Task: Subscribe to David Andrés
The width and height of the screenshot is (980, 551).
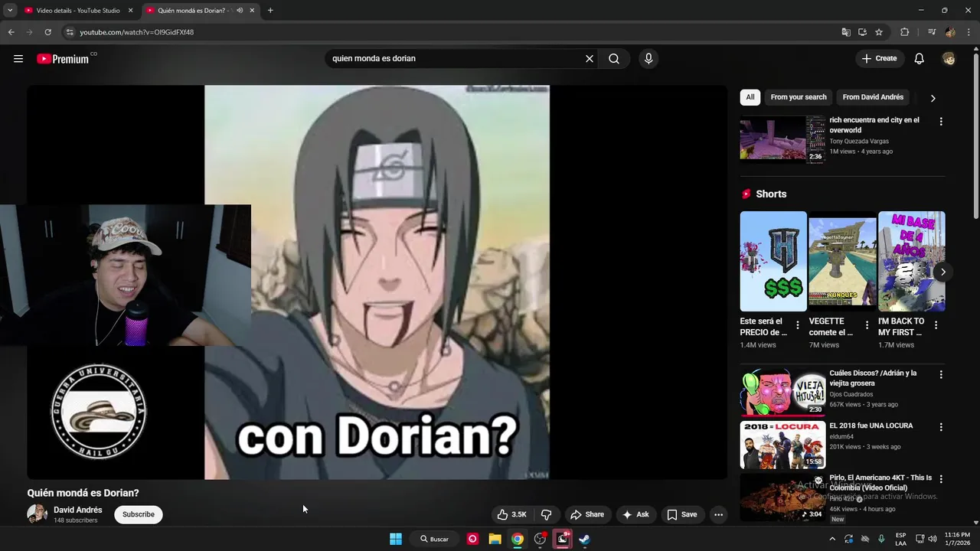Action: (139, 514)
